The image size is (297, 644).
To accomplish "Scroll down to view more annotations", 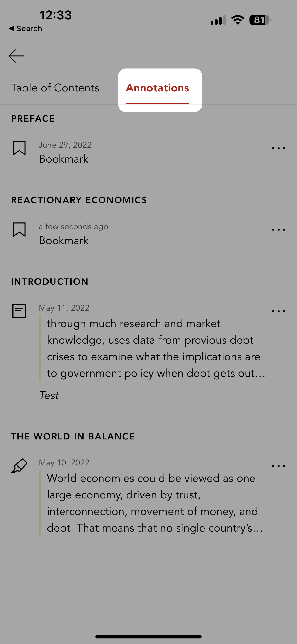I will point(148,452).
